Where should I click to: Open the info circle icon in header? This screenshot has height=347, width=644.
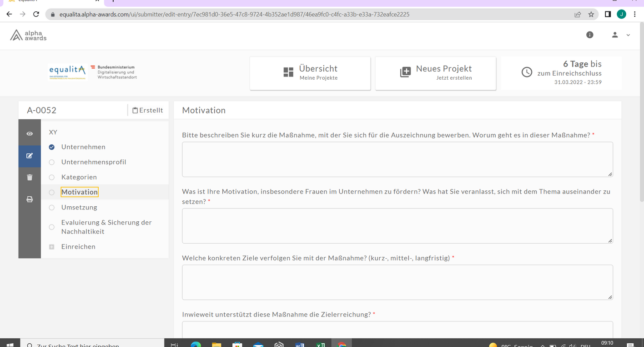point(590,35)
